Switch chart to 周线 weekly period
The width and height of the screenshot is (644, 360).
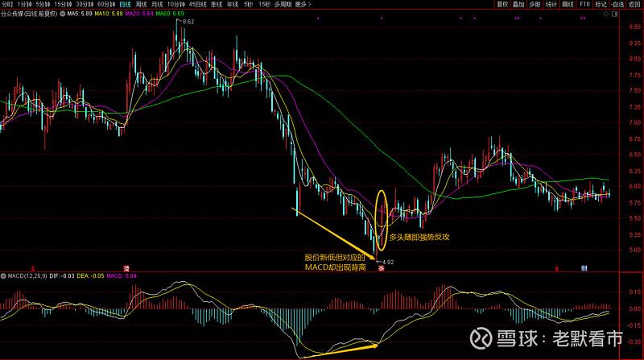(142, 5)
